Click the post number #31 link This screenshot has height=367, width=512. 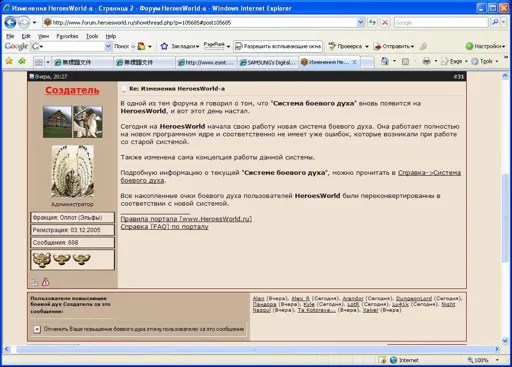pos(458,77)
